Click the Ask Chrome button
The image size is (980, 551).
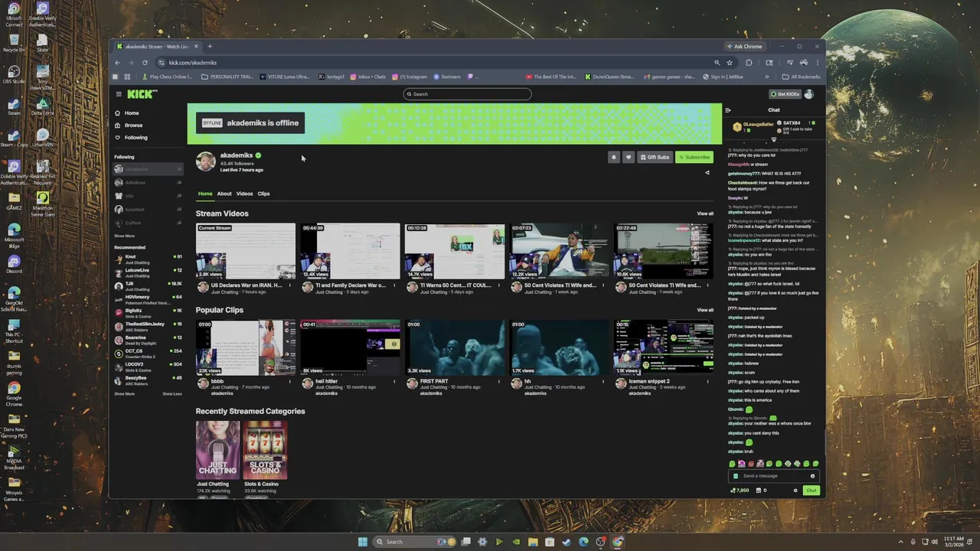click(744, 47)
